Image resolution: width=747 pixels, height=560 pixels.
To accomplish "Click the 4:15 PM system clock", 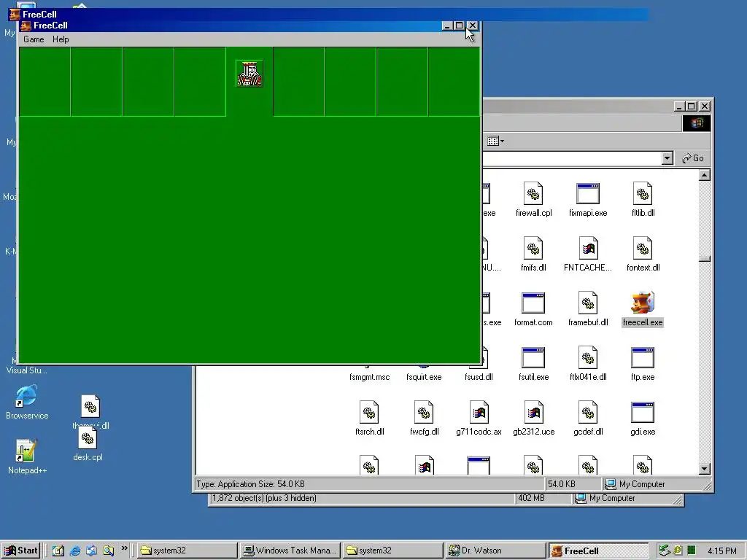I will coord(722,551).
